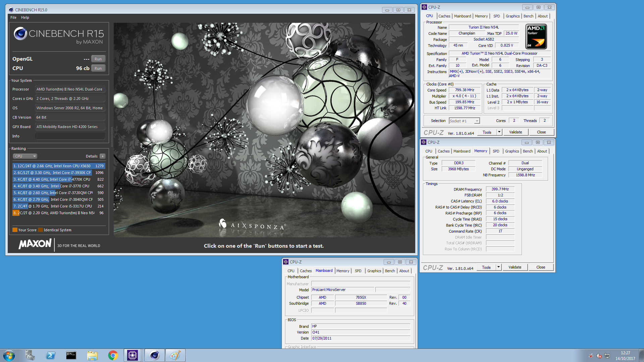The width and height of the screenshot is (644, 362).
Task: Open Server Manager from the taskbar
Action: (x=30, y=355)
